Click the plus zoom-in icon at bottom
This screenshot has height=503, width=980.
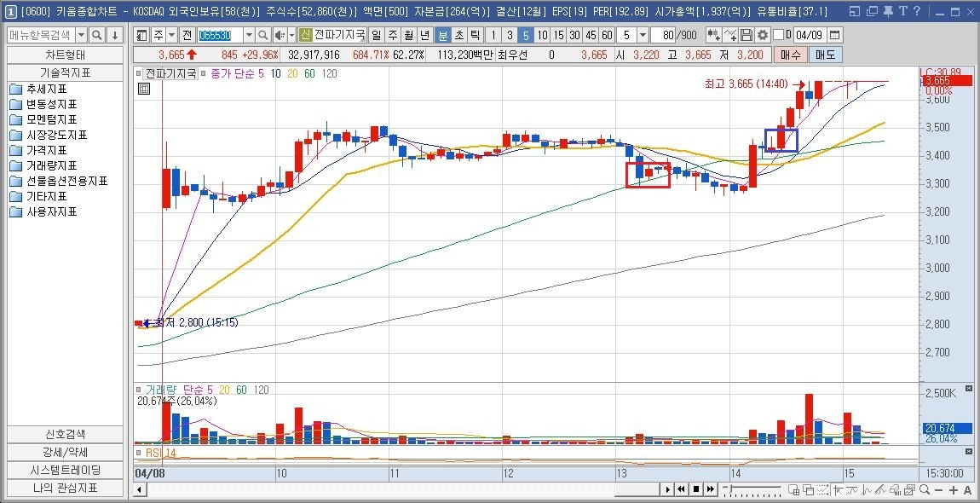click(953, 490)
